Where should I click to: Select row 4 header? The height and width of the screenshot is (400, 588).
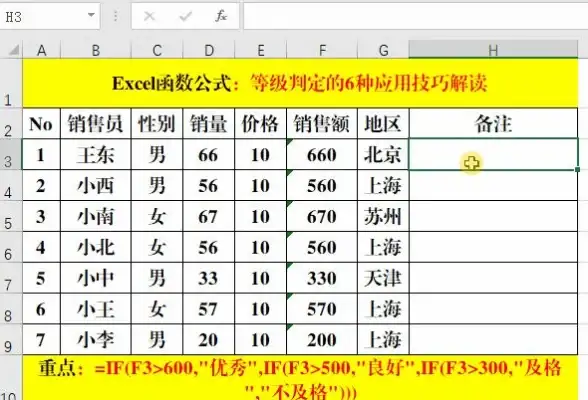(11, 185)
